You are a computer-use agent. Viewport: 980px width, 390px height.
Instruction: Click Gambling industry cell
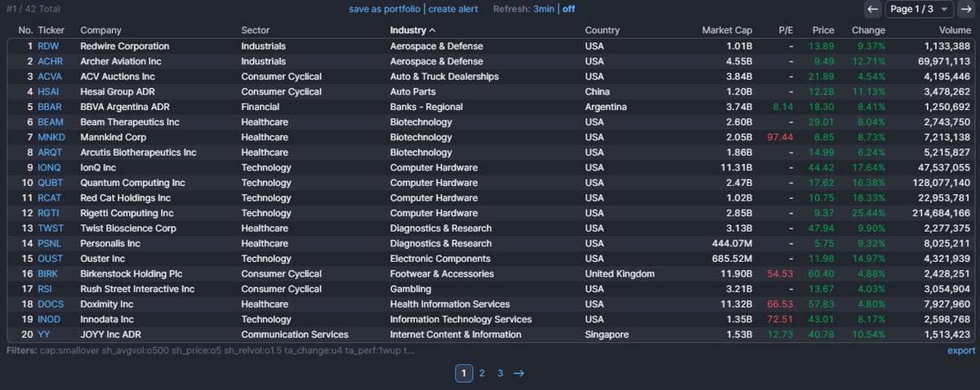[411, 289]
